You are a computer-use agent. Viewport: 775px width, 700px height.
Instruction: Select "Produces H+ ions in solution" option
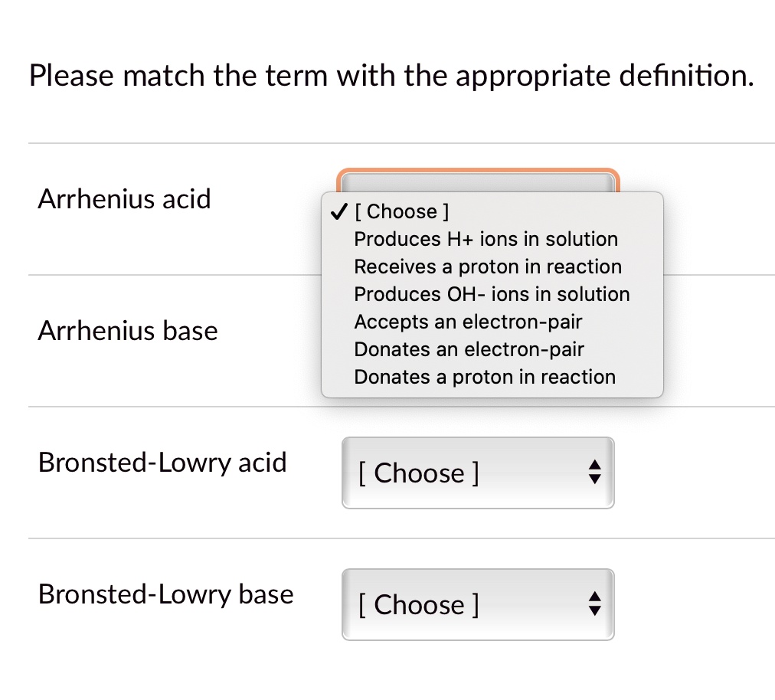tap(486, 239)
